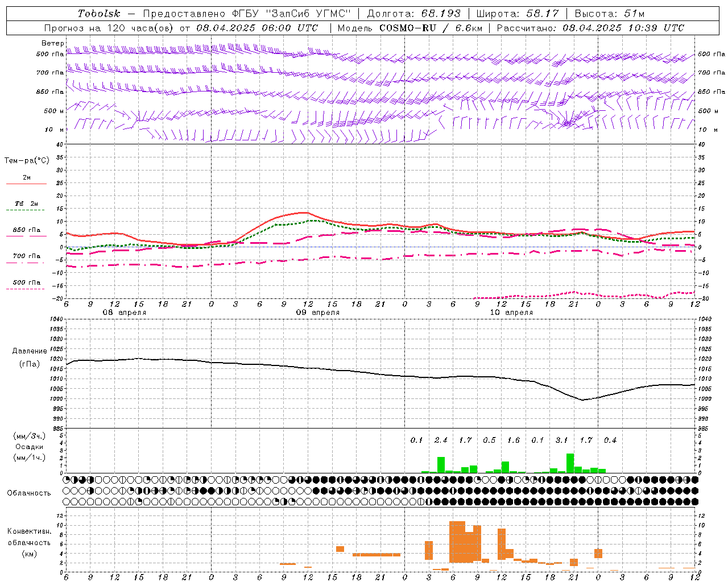This screenshot has height=582, width=728.
Task: Click the '500 гПа' temperature legend entry
Action: tap(27, 282)
